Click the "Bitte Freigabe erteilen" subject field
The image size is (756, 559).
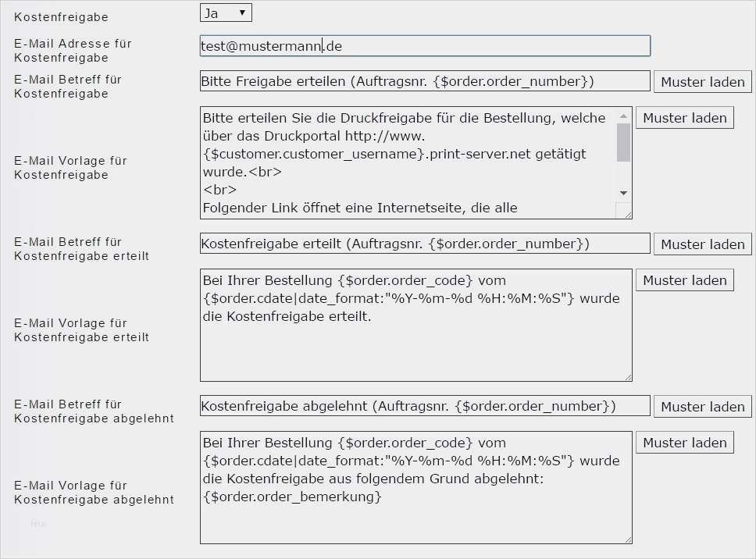[x=425, y=80]
